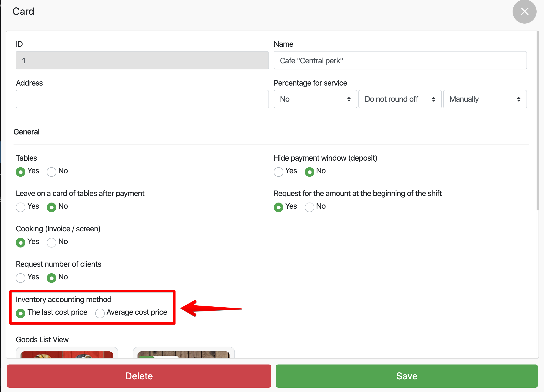This screenshot has width=544, height=392.
Task: Open the Percentage for service 'No' dropdown
Action: [x=315, y=99]
